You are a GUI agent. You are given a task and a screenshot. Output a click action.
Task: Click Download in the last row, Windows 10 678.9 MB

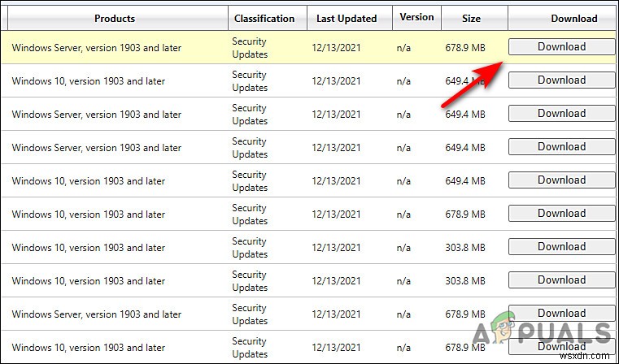coord(561,346)
